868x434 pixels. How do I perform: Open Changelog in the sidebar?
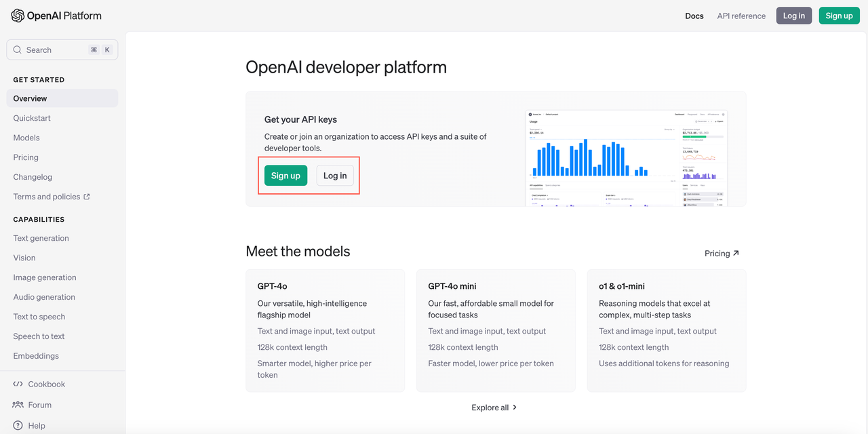[33, 177]
